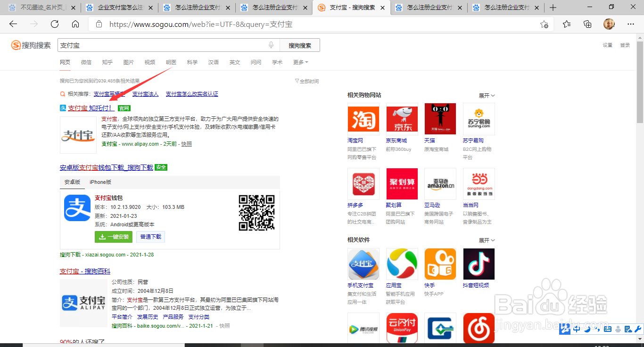Click the browser refresh icon

pos(55,25)
